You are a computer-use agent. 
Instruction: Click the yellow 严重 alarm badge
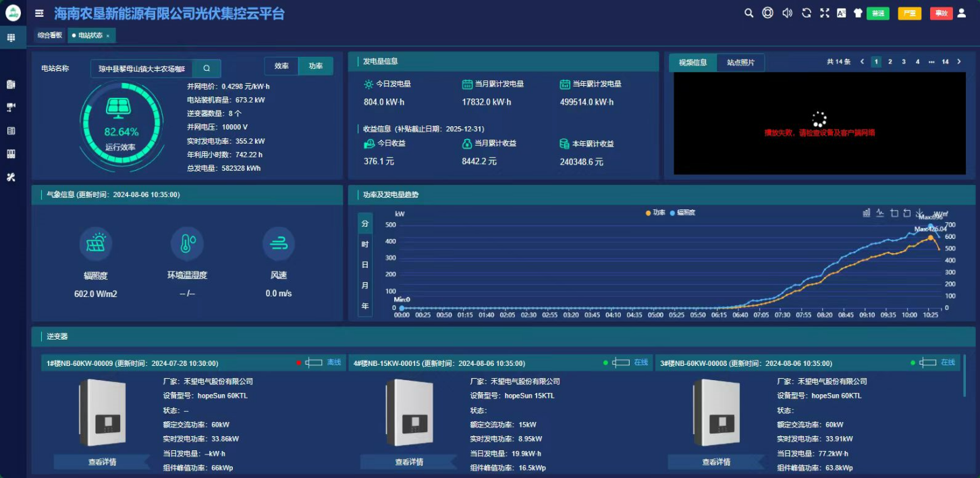909,14
